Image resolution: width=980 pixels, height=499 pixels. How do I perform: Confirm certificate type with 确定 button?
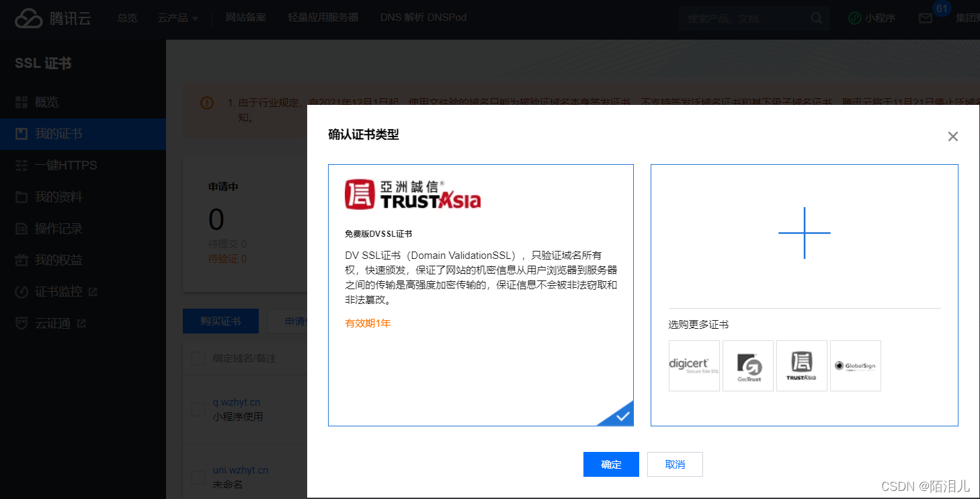coord(610,464)
